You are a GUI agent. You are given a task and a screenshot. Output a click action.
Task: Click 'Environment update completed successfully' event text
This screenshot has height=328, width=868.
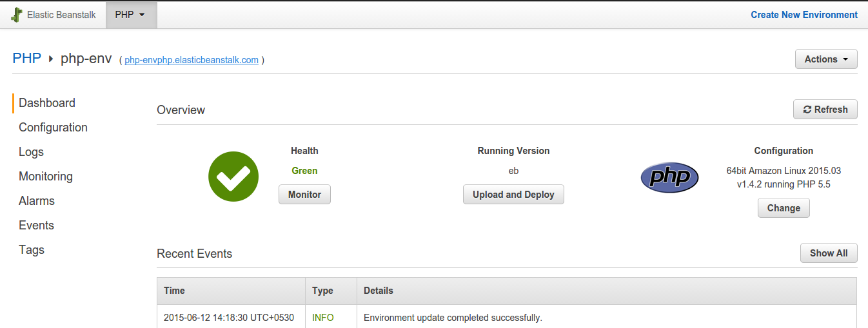tap(453, 318)
